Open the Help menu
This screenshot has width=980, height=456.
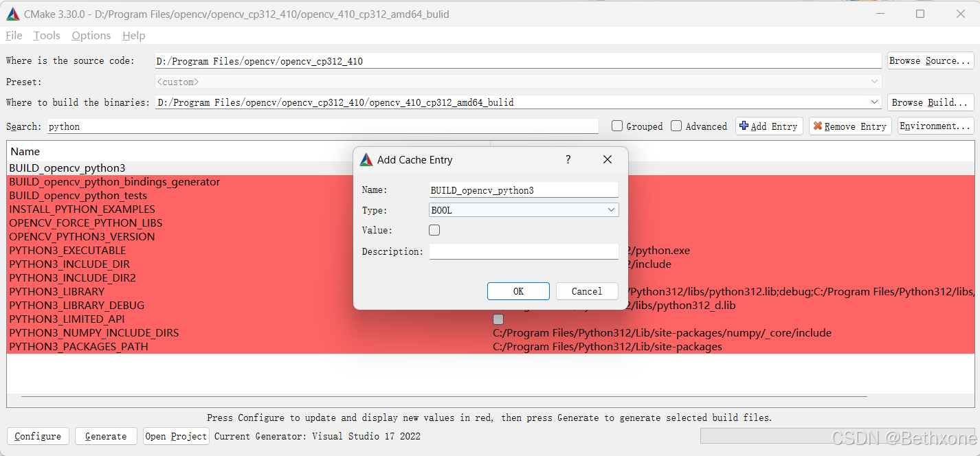tap(133, 36)
